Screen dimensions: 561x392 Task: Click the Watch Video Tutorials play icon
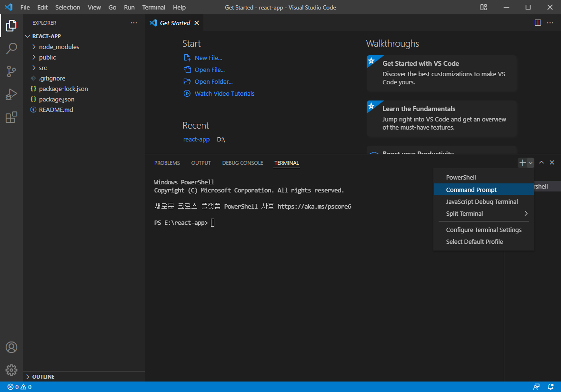pyautogui.click(x=187, y=93)
